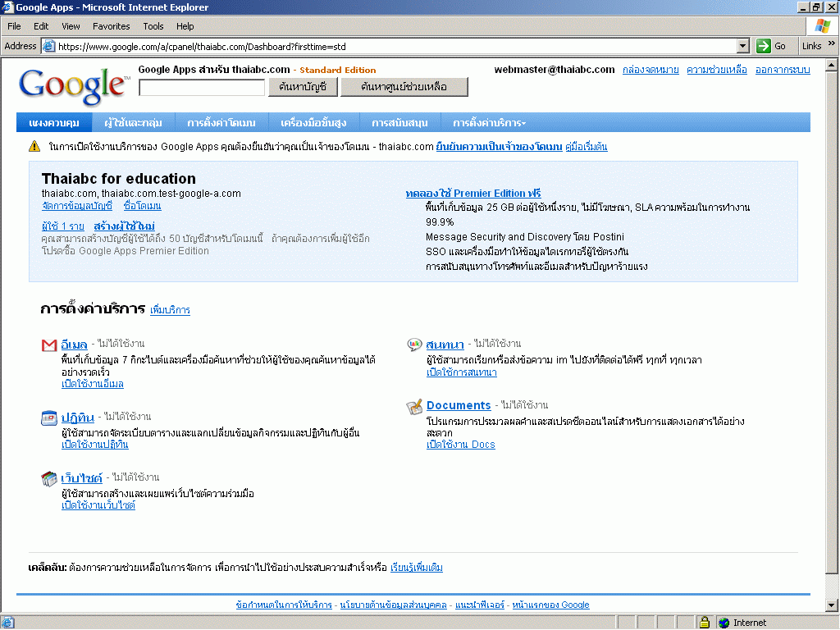This screenshot has height=630, width=840.
Task: Click the Talk chat bubble icon
Action: pos(414,345)
